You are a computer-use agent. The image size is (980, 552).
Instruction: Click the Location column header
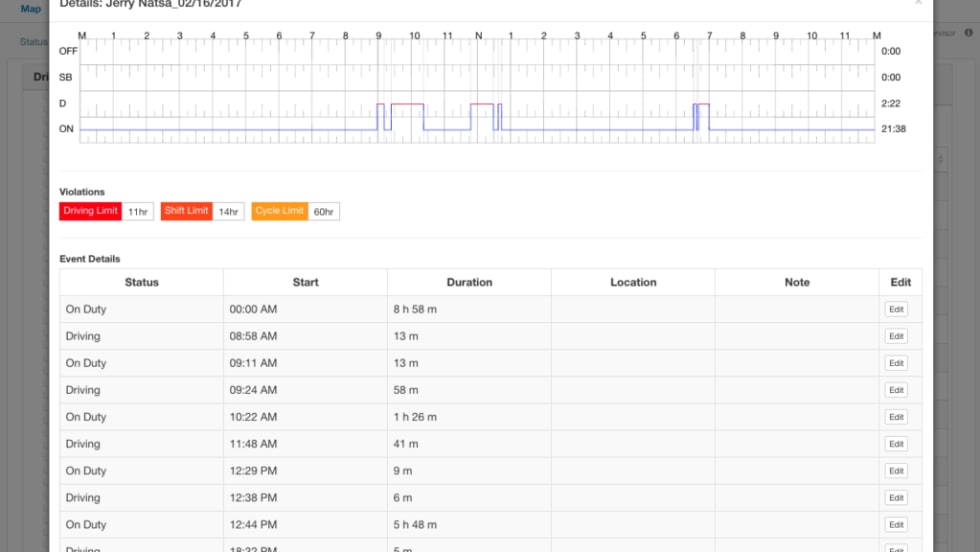633,282
